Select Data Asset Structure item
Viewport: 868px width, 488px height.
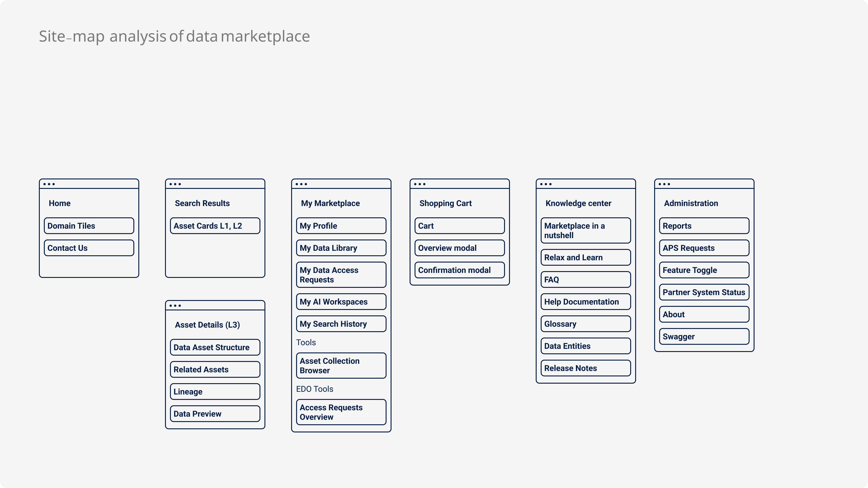click(x=215, y=347)
